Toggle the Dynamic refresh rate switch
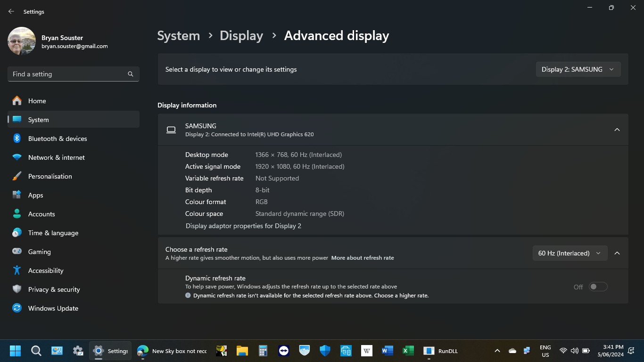This screenshot has width=644, height=362. click(598, 287)
